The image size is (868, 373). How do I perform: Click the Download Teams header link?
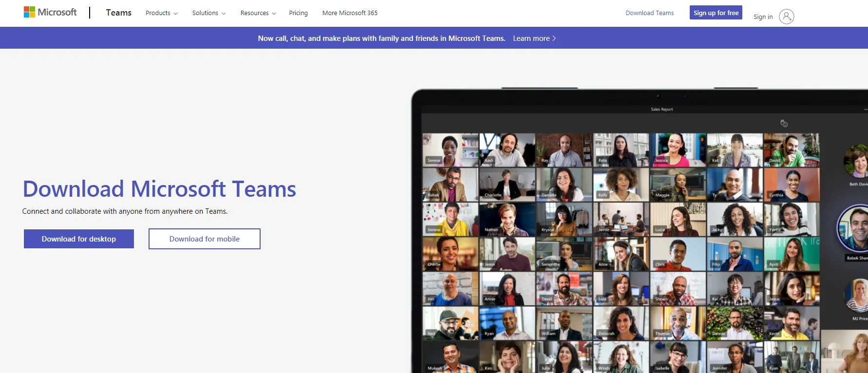click(650, 13)
